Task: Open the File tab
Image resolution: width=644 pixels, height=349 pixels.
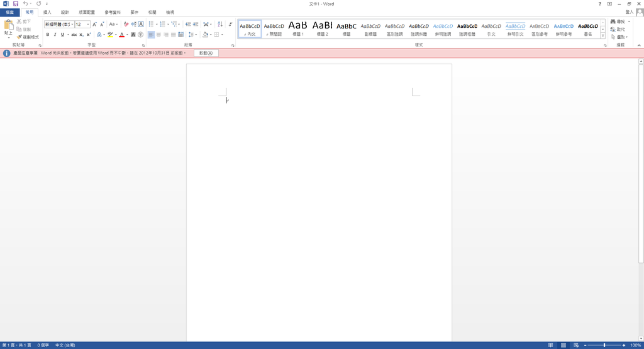Action: [x=10, y=13]
